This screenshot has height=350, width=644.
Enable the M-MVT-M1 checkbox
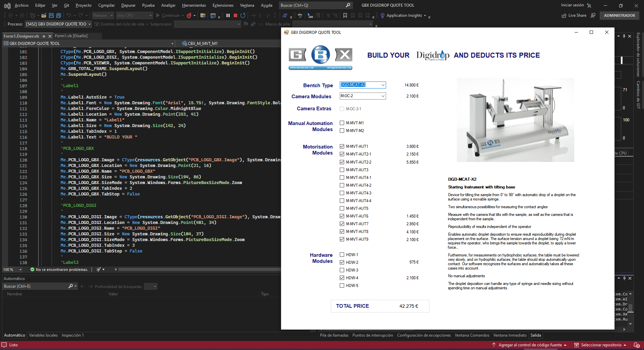tap(342, 123)
